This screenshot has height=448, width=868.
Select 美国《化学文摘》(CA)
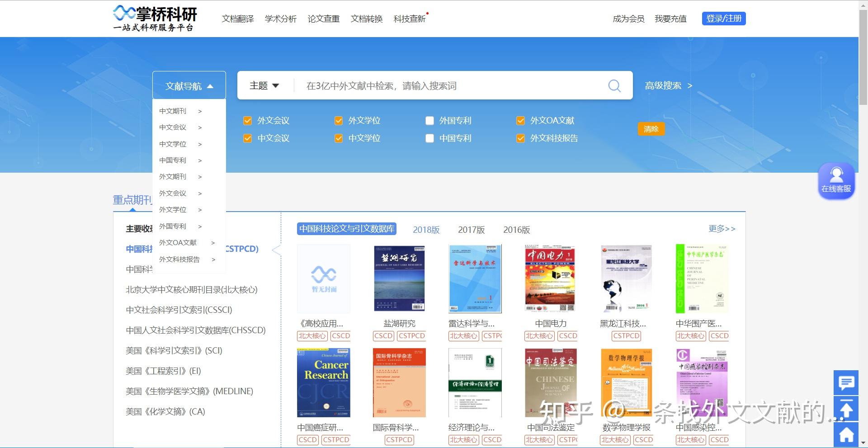(x=165, y=411)
